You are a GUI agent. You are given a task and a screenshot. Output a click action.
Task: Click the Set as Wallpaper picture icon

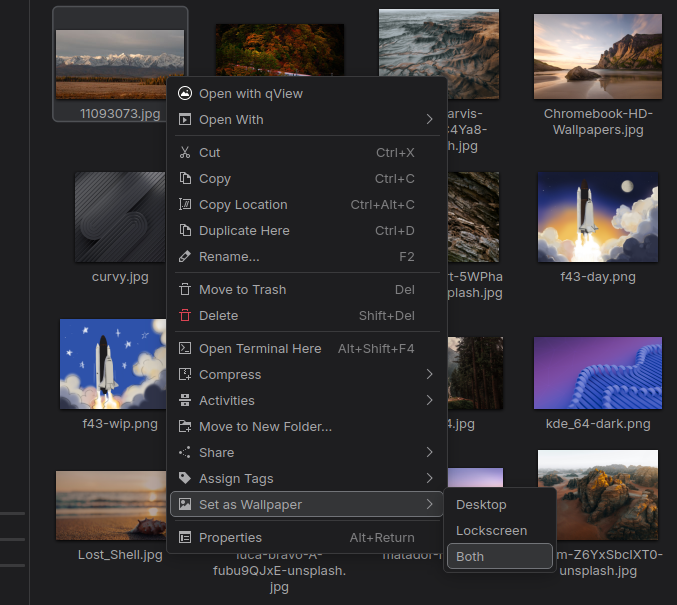(185, 504)
